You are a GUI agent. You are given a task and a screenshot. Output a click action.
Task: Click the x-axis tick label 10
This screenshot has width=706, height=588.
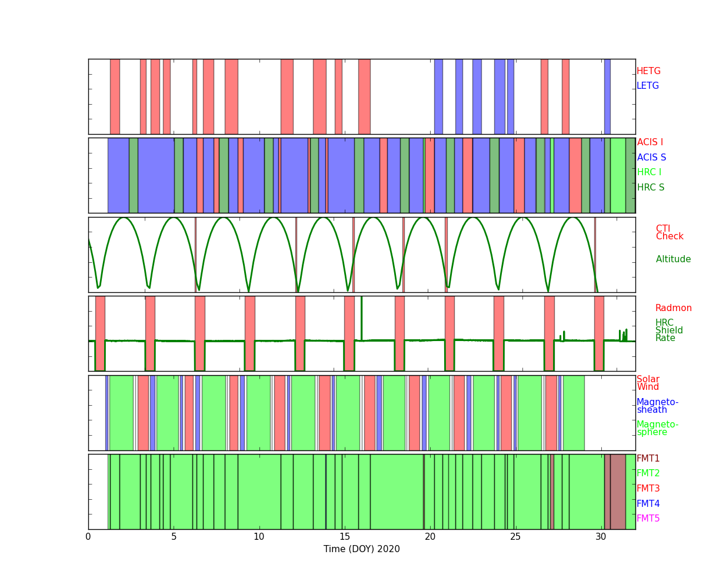pos(259,537)
